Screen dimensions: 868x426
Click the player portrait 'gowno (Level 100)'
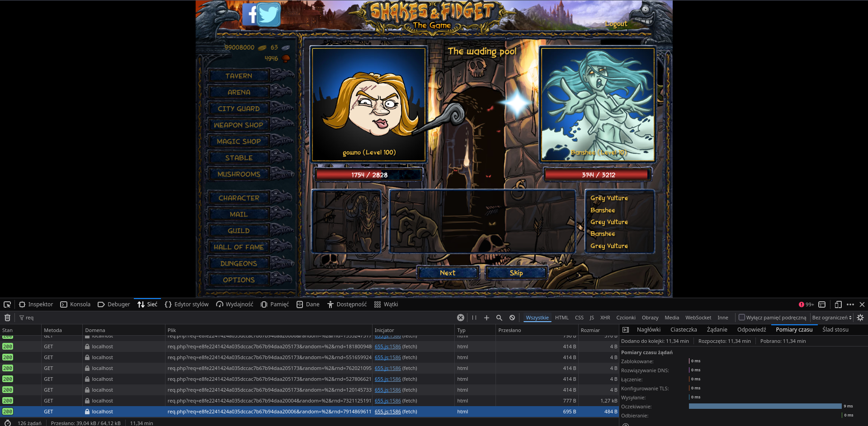(x=369, y=104)
